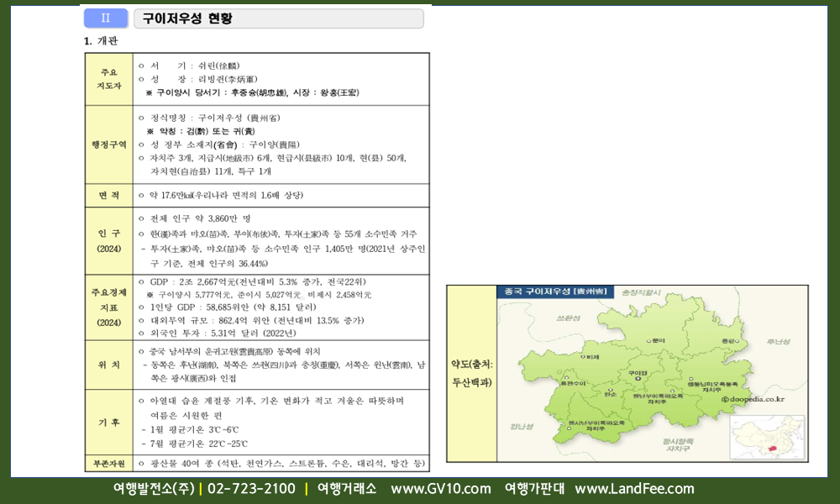
Task: Click the 구이양시 5,777억元 note line
Action: [259, 295]
